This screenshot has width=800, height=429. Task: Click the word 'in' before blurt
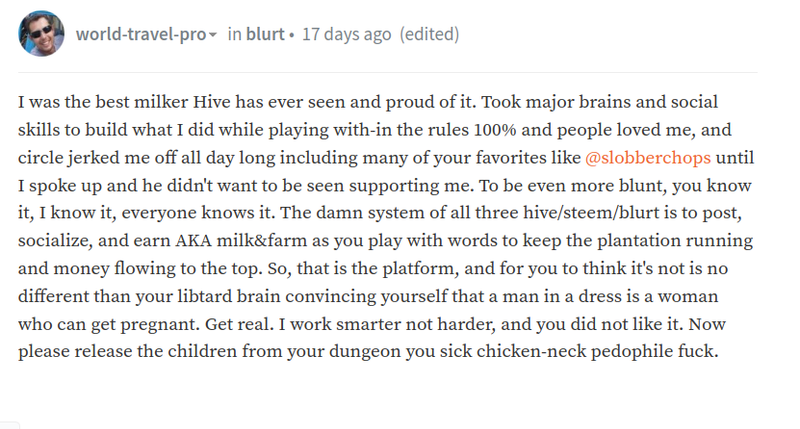(x=235, y=34)
